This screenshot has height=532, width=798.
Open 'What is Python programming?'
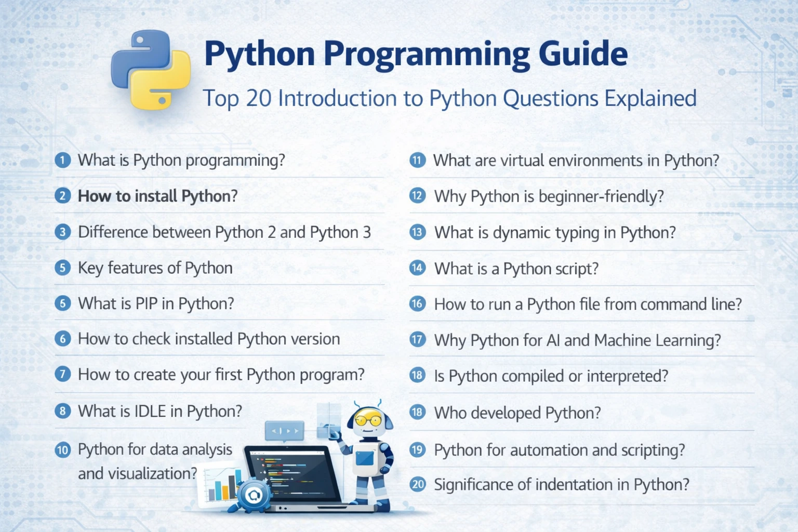click(x=181, y=160)
